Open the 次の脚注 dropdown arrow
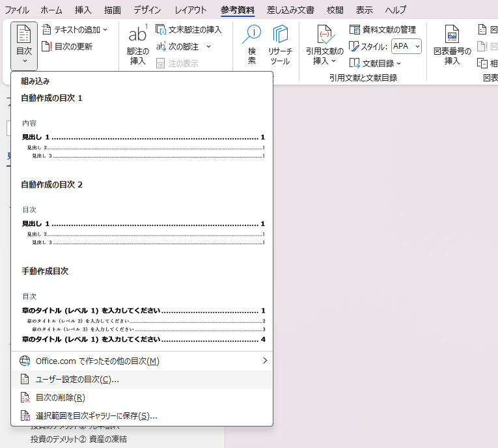 coord(208,46)
